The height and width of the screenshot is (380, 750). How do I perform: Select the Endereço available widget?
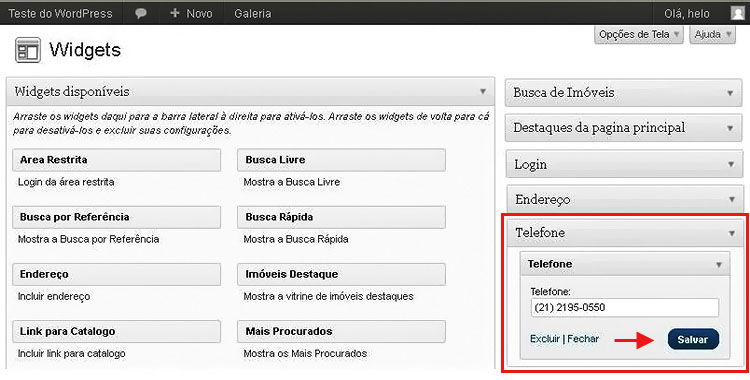[116, 274]
